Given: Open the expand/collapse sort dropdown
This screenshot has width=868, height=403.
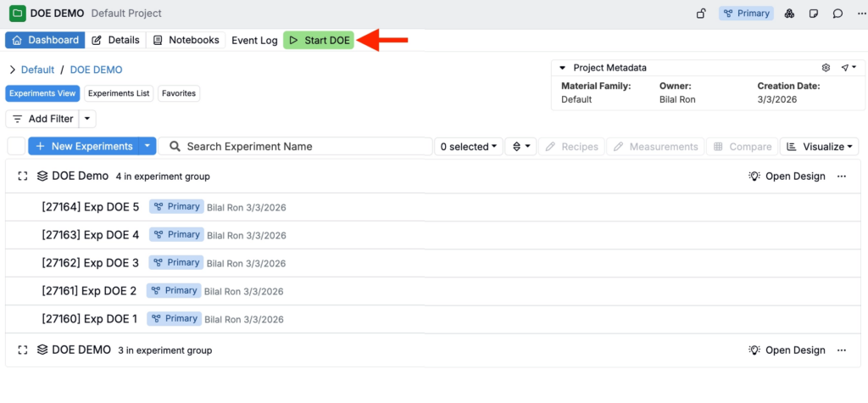Looking at the screenshot, I should click(x=521, y=146).
